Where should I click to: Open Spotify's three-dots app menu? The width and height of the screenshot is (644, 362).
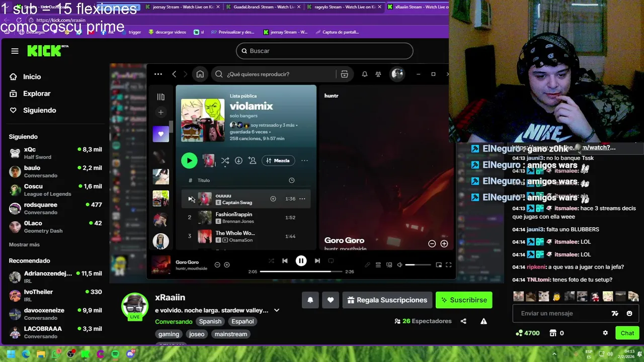pos(158,74)
